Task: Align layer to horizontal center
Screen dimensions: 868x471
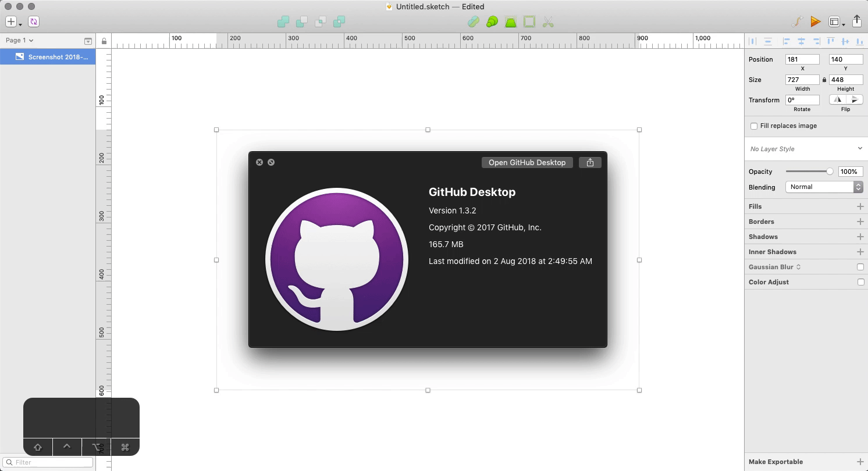Action: pos(801,41)
